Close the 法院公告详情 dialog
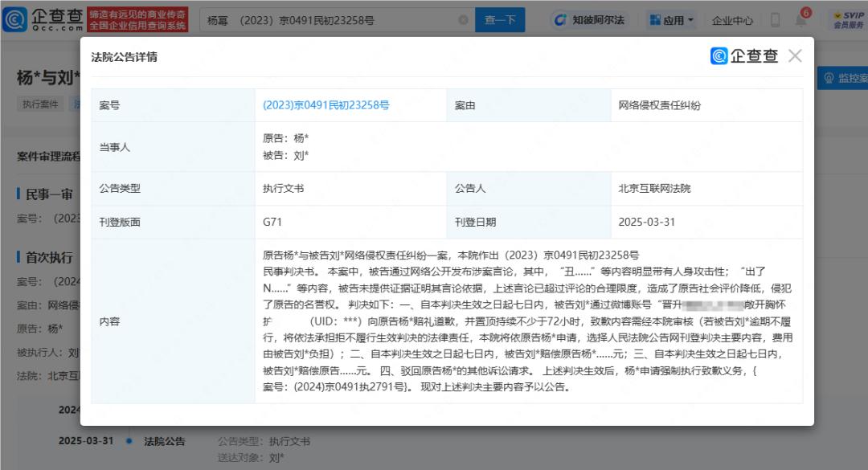The height and width of the screenshot is (470, 868). coord(795,55)
